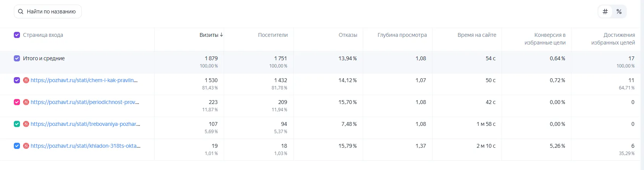The width and height of the screenshot is (644, 170).
Task: Toggle the 'Итого и средние' checkbox
Action: pos(17,58)
